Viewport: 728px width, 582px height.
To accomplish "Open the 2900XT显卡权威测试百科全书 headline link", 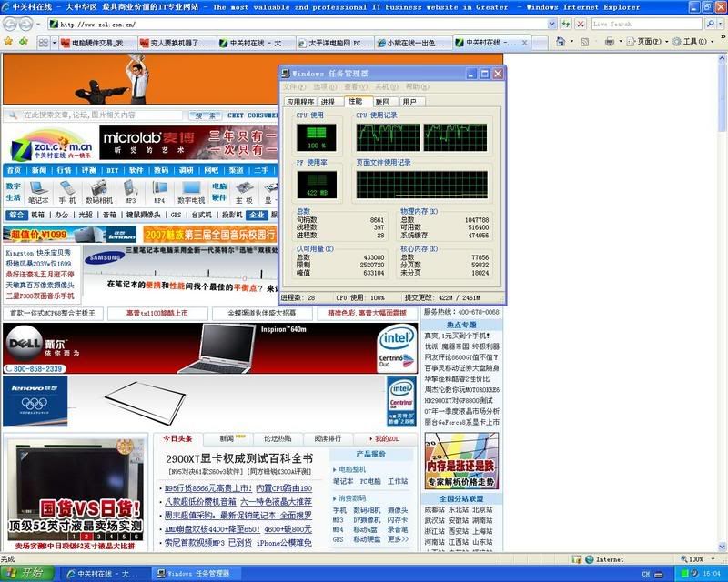I will [238, 458].
